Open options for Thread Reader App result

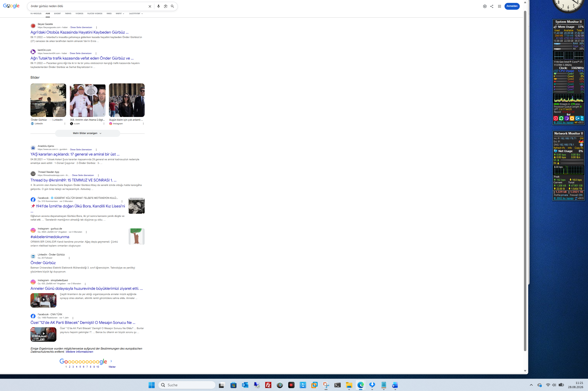98,175
